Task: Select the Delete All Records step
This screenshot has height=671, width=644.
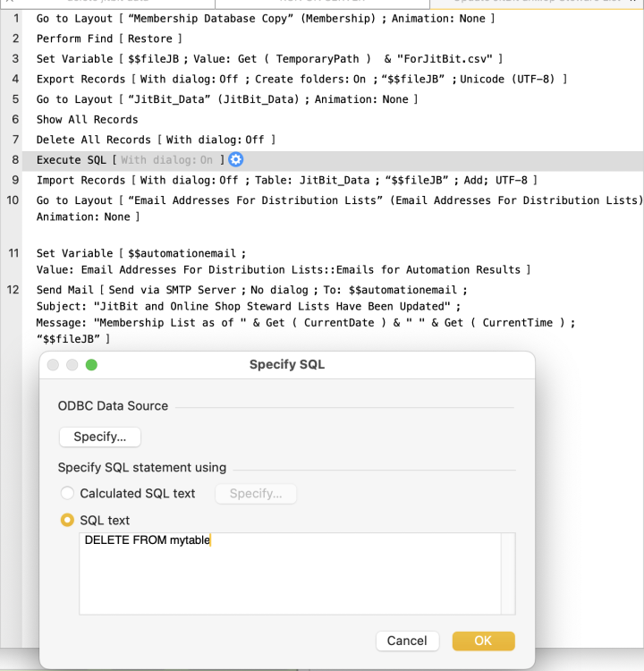Action: (155, 140)
